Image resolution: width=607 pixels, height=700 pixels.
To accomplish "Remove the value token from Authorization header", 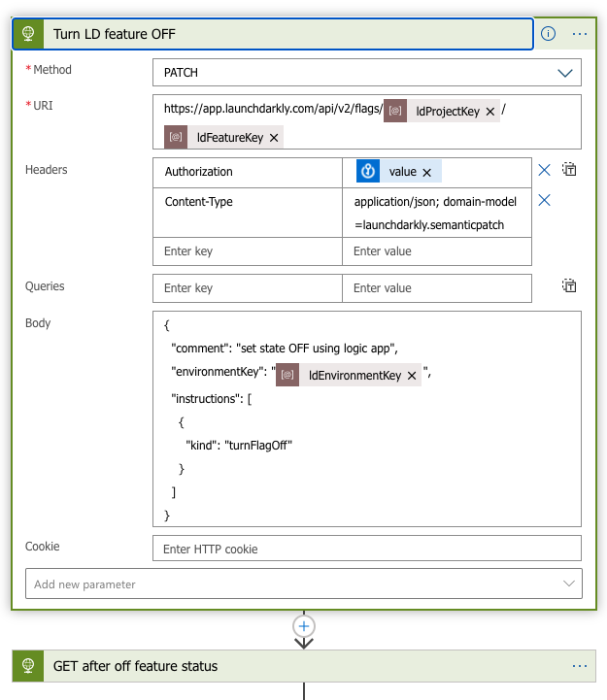I will coord(427,173).
